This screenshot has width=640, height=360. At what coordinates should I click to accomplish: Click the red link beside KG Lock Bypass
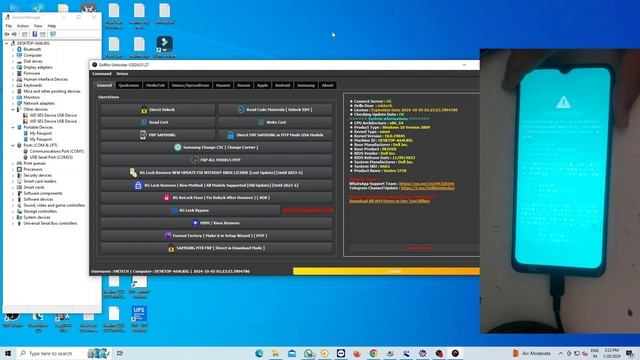pos(308,210)
